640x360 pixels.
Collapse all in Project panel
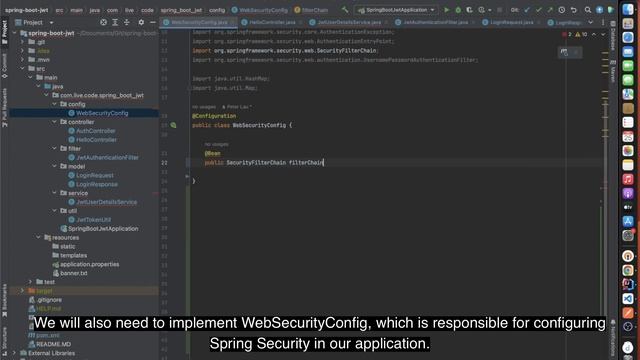point(127,22)
